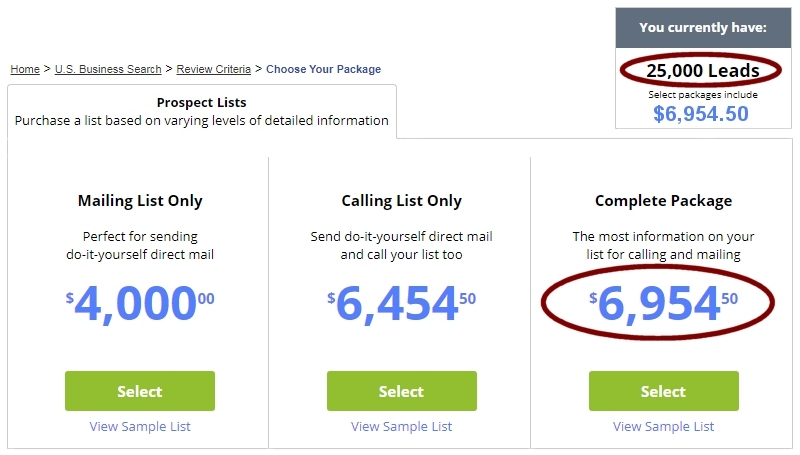
Task: Open the Calling List Only sample list
Action: (401, 427)
